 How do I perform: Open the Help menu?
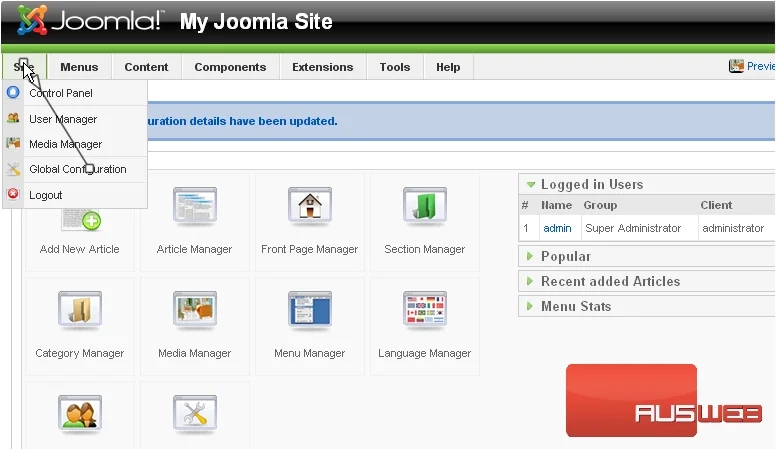click(448, 67)
